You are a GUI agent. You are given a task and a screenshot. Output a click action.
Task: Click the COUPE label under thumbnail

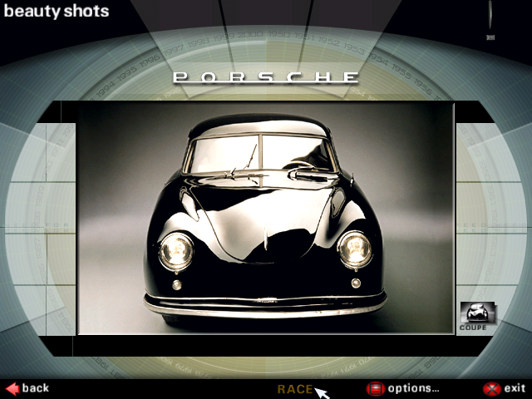click(x=473, y=328)
